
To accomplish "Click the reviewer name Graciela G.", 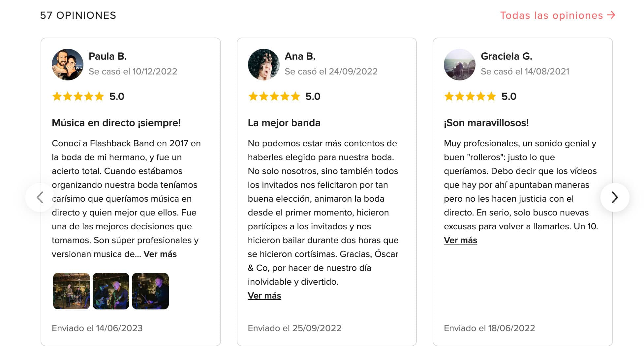I will (506, 56).
